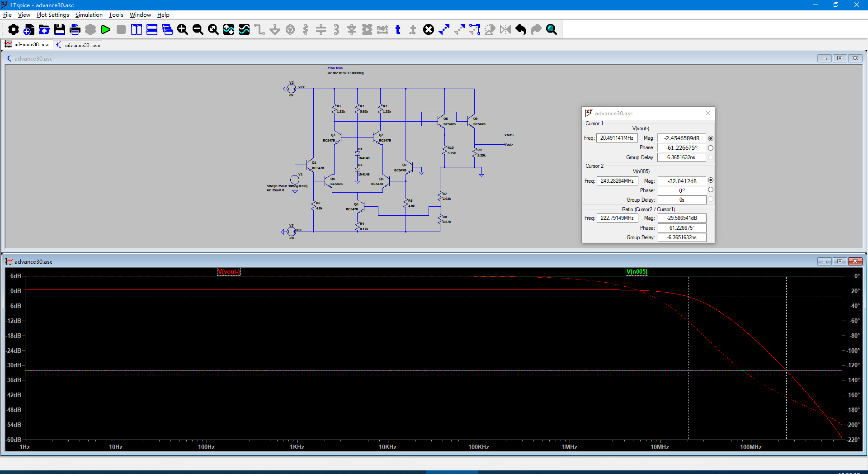Click the Print toolbar icon
The height and width of the screenshot is (474, 868).
click(x=75, y=29)
